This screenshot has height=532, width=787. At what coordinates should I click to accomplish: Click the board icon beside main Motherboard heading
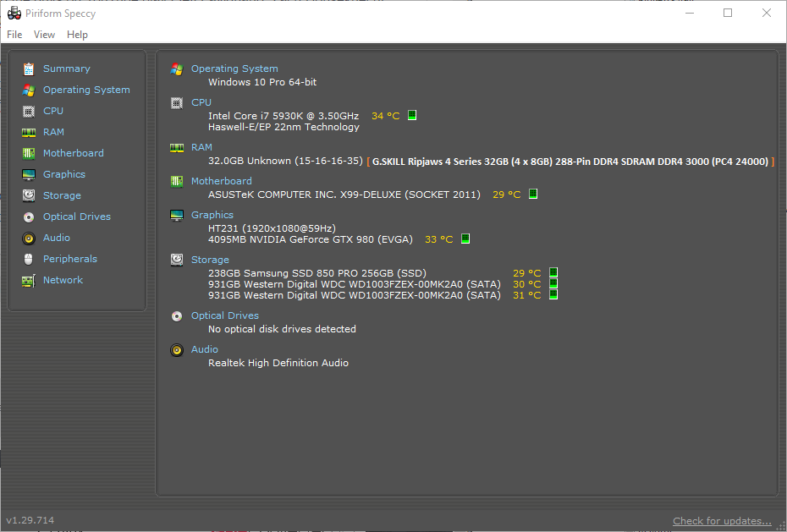177,182
